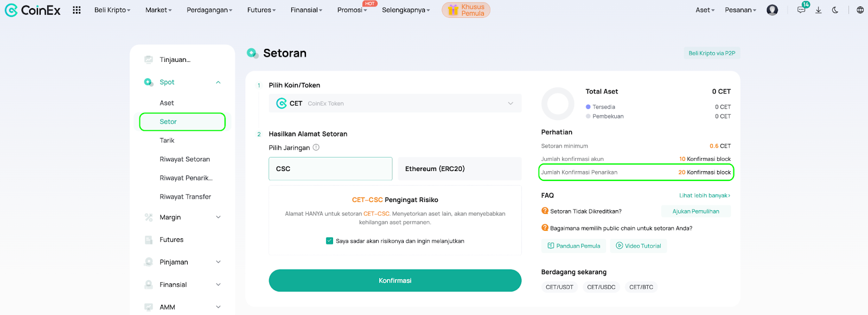
Task: Open the Lihat lebih banyak link
Action: (705, 196)
